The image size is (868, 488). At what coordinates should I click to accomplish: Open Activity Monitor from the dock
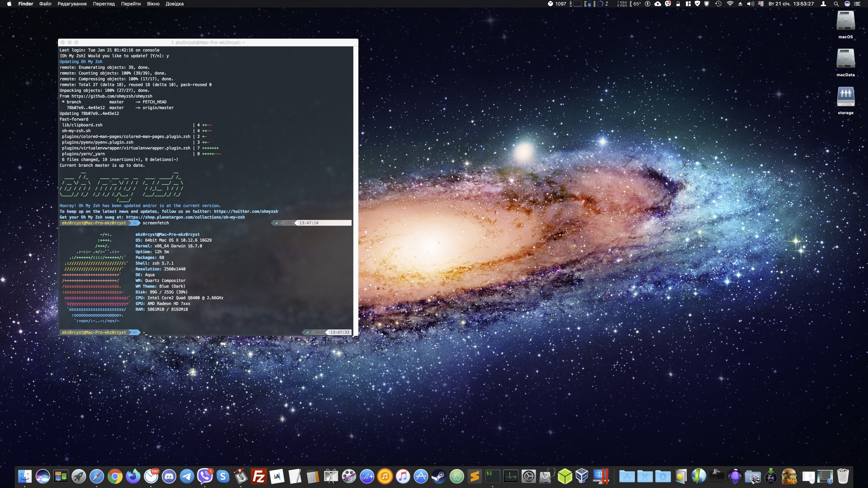coord(511,476)
